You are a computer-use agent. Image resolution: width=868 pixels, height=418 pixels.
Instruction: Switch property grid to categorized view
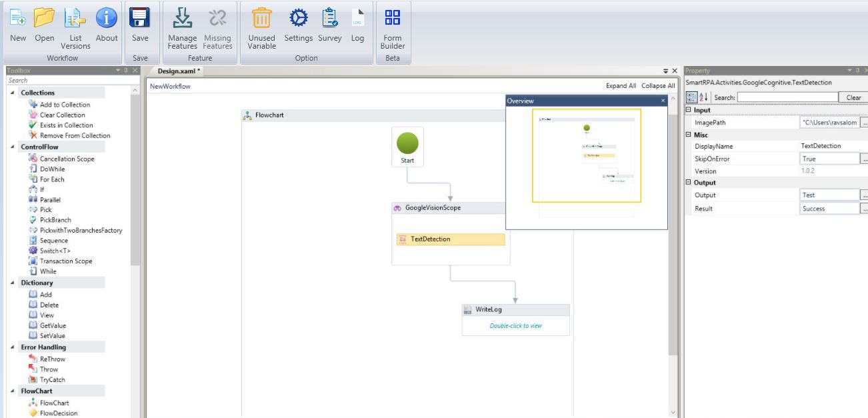pyautogui.click(x=692, y=97)
